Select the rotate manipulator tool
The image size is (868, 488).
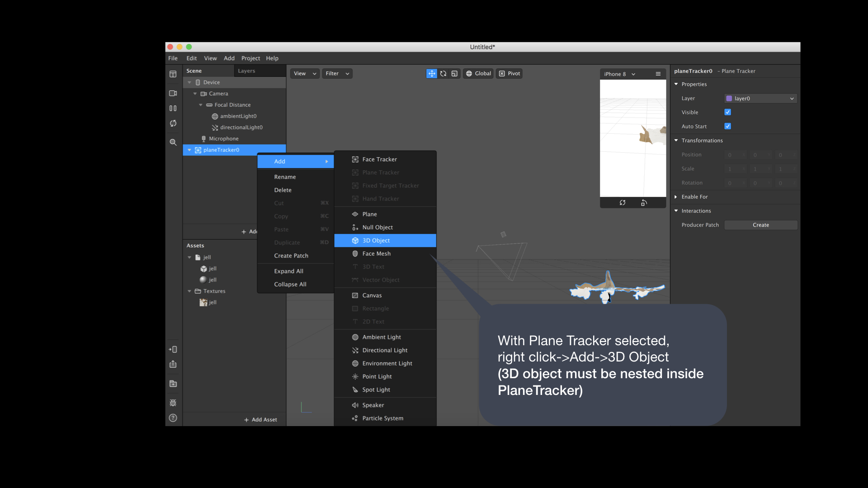[x=443, y=74]
